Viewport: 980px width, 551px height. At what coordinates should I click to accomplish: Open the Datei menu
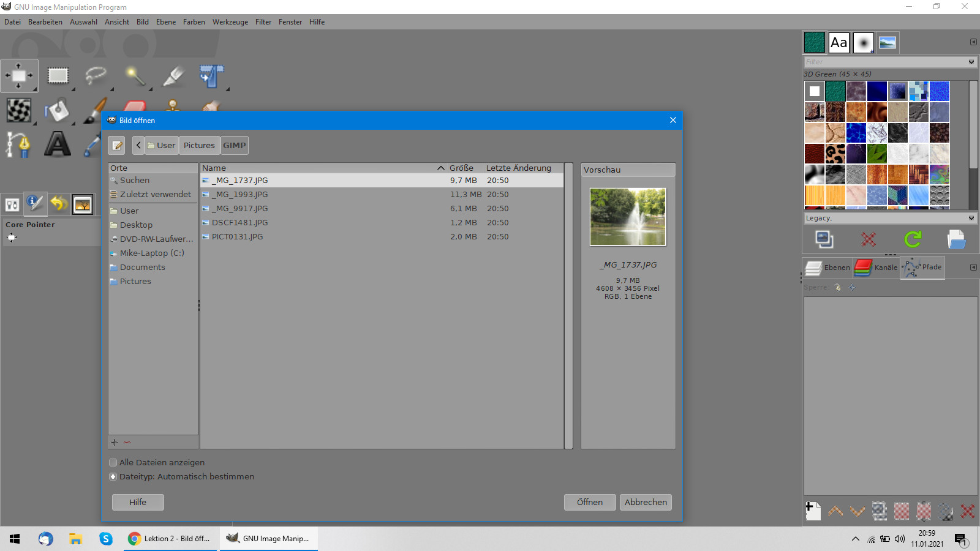pyautogui.click(x=12, y=22)
